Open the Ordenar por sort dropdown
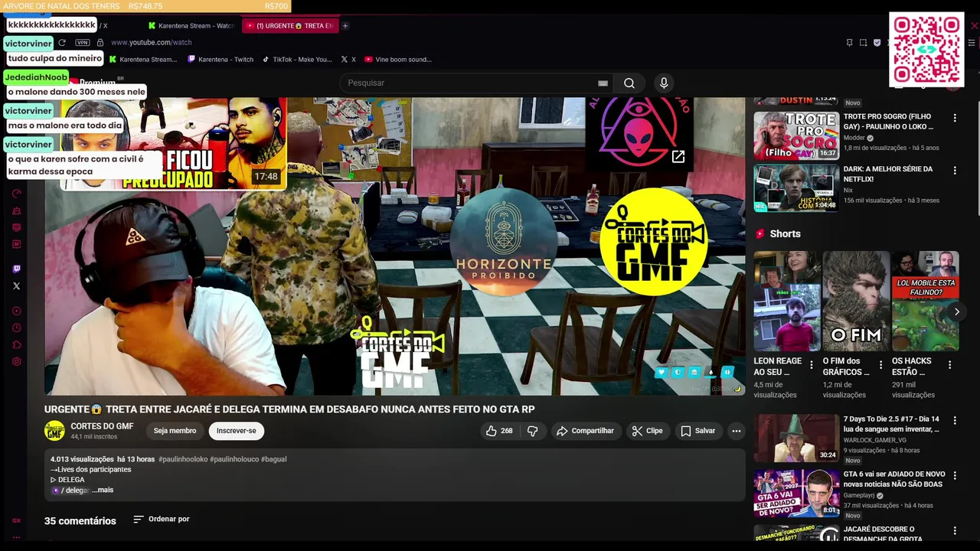This screenshot has height=551, width=980. click(161, 519)
